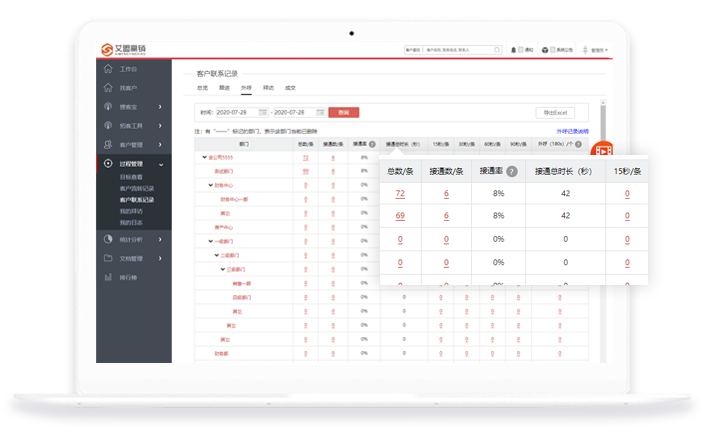Click the start date calendar field
This screenshot has width=702, height=440.
tap(241, 112)
